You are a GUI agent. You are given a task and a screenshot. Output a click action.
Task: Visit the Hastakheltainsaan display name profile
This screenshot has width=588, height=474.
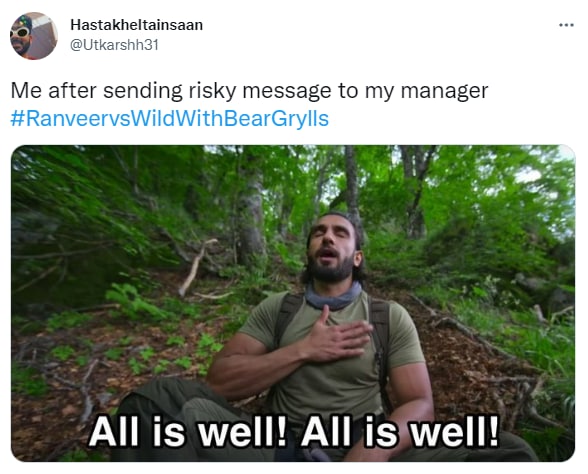pos(136,25)
